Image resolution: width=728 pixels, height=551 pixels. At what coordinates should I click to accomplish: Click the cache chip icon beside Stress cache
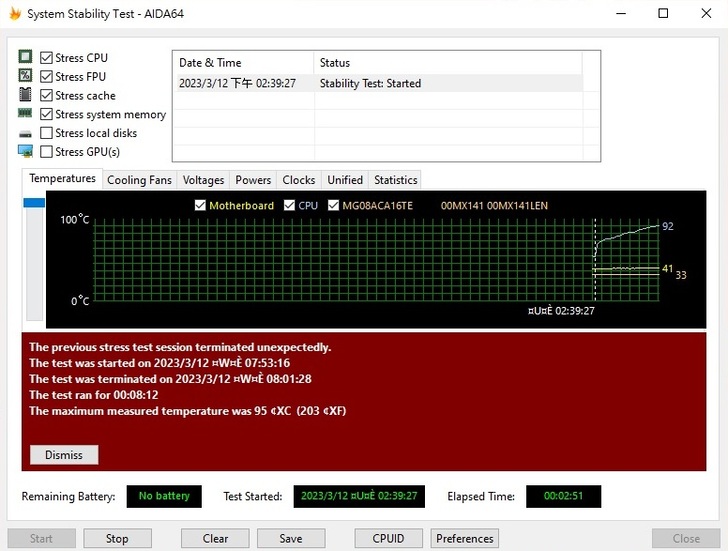coord(25,95)
